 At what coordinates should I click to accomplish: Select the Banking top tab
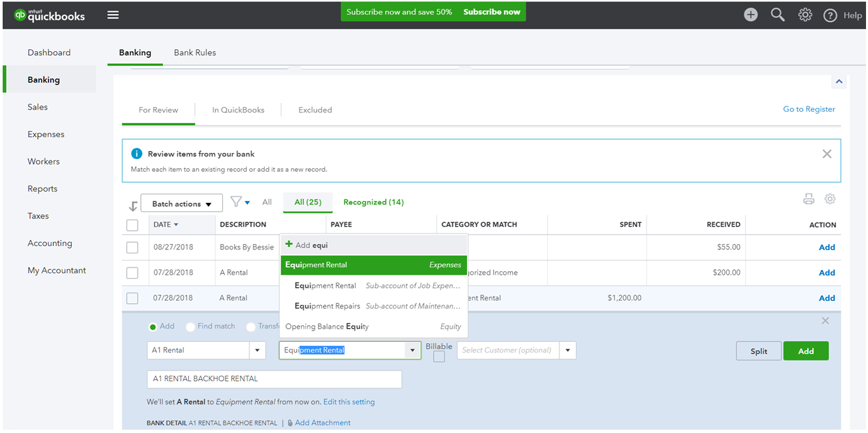135,53
